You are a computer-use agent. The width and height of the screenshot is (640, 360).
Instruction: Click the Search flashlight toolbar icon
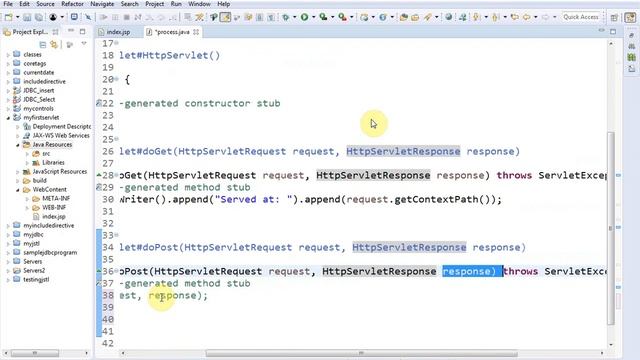coord(427,17)
